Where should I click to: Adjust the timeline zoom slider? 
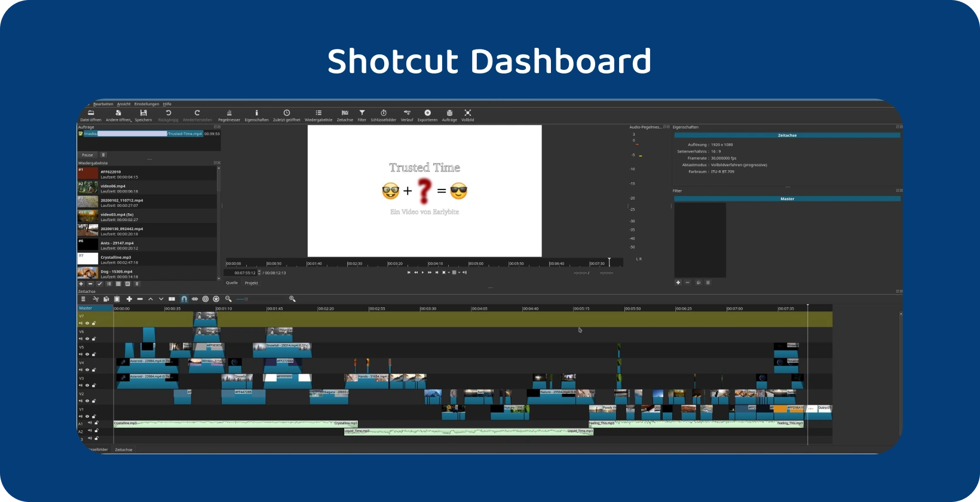coord(260,299)
